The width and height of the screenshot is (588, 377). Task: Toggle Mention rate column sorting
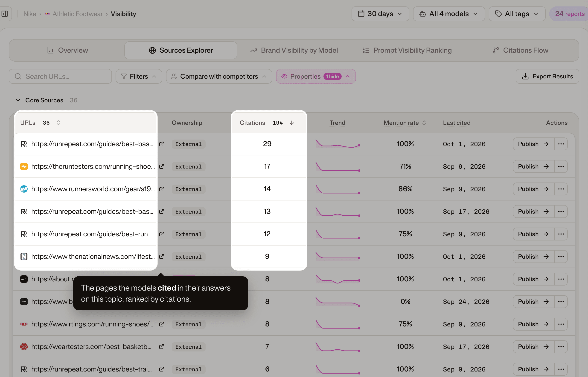click(x=424, y=123)
